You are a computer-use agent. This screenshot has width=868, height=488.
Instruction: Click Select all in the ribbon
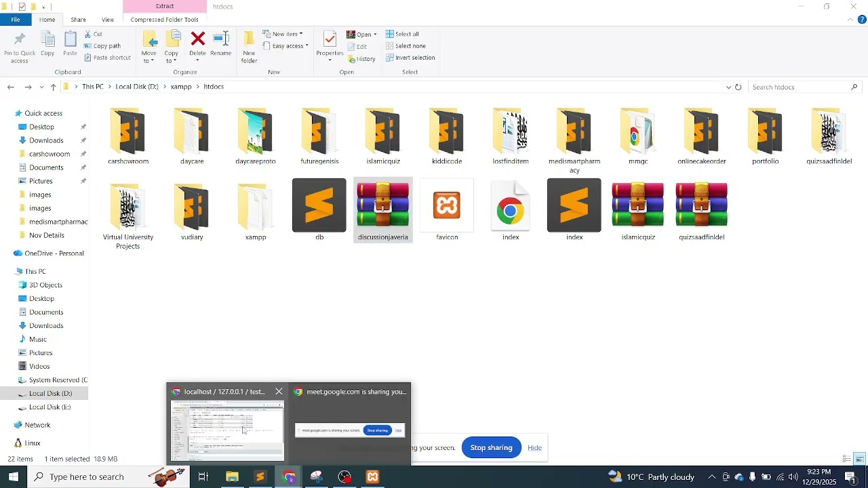click(x=403, y=34)
